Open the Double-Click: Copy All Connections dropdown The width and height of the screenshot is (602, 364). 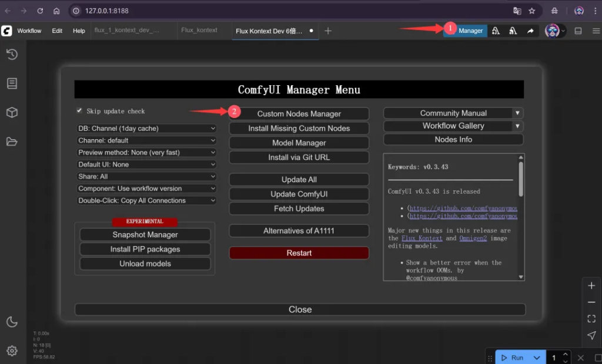pyautogui.click(x=146, y=201)
